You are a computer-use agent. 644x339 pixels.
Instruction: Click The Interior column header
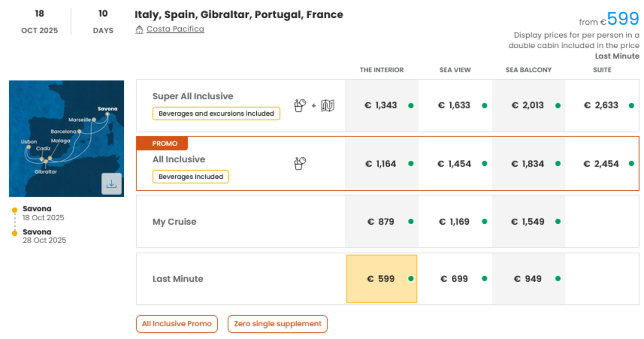pyautogui.click(x=381, y=70)
